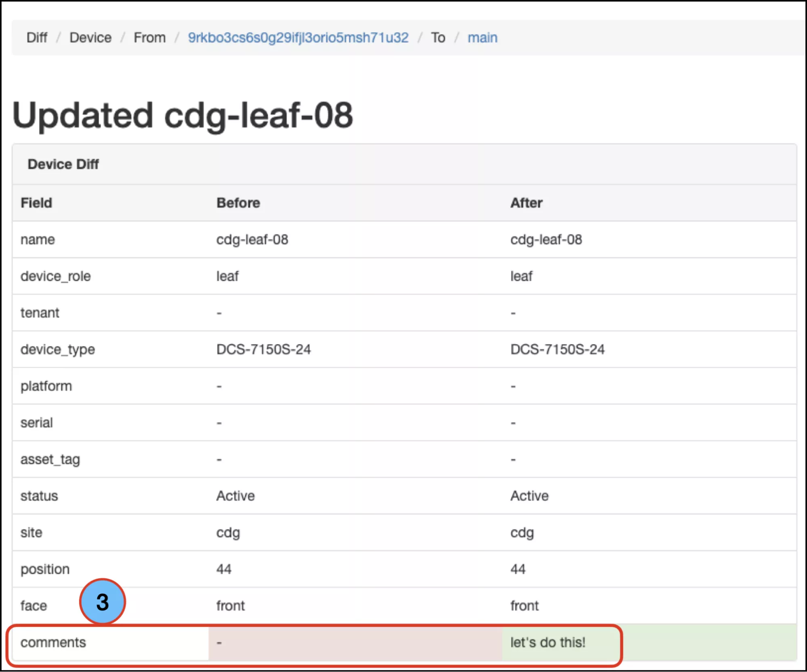This screenshot has width=807, height=672.
Task: Click the site After value cdg
Action: (x=522, y=532)
